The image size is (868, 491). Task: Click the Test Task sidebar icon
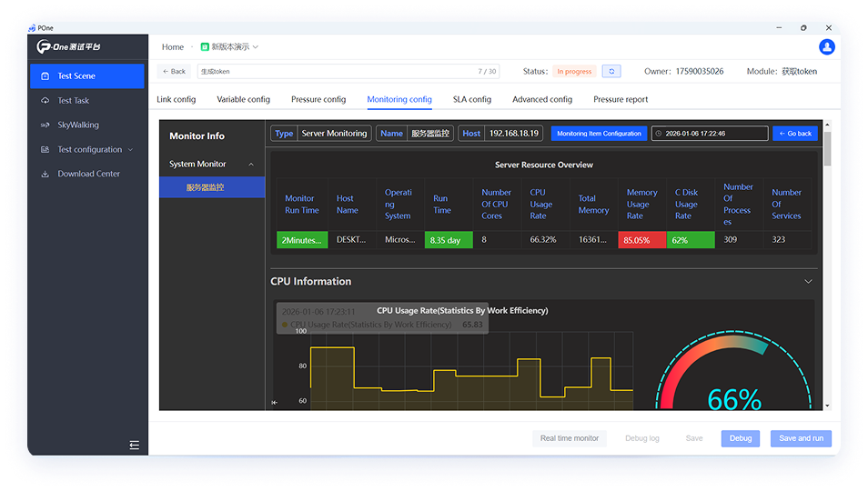pos(45,101)
